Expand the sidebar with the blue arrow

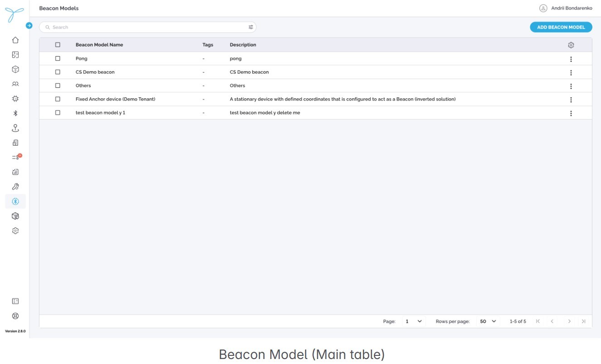click(x=29, y=26)
